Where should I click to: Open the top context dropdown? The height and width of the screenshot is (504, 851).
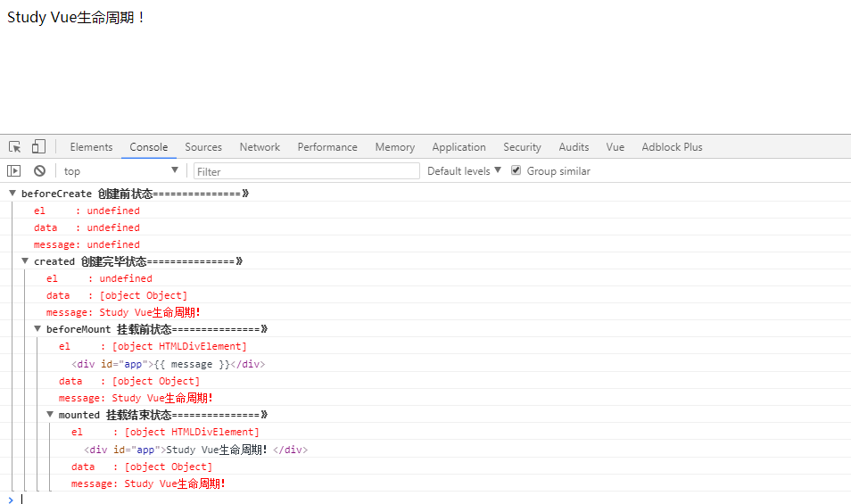pos(120,171)
